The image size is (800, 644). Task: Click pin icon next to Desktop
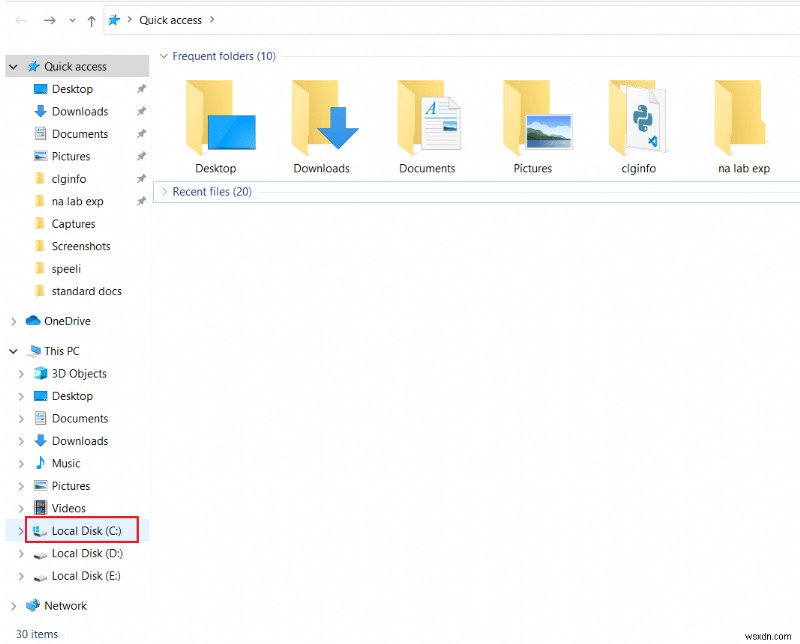(x=141, y=89)
